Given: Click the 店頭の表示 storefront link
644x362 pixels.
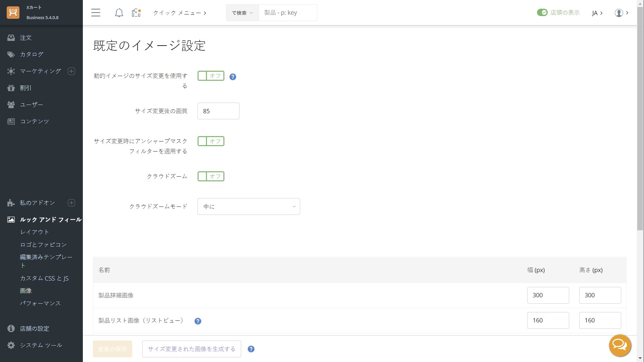Looking at the screenshot, I should coord(565,13).
